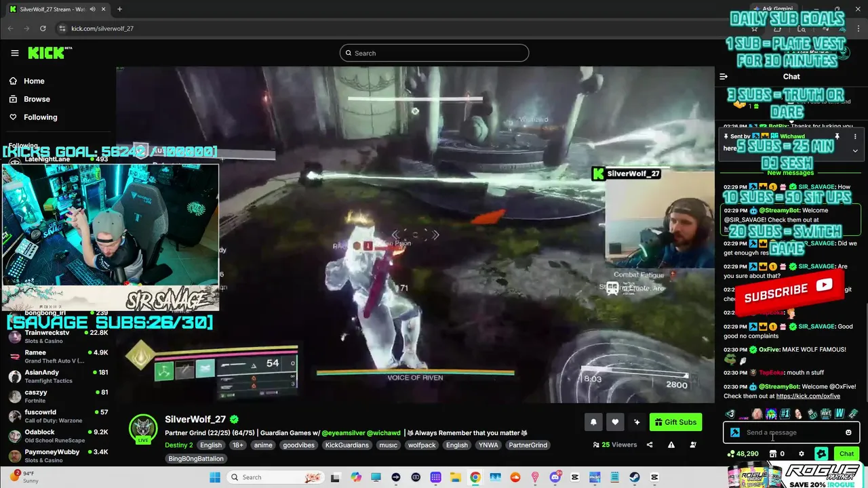Click the SilverWolf_27 channel avatar
868x488 pixels.
(x=143, y=428)
